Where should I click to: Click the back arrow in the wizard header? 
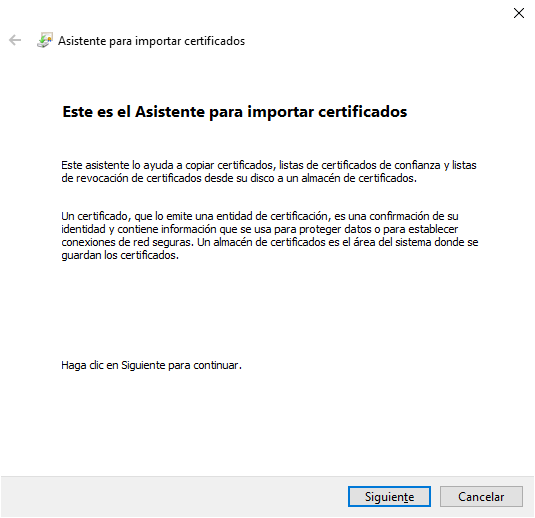click(15, 40)
